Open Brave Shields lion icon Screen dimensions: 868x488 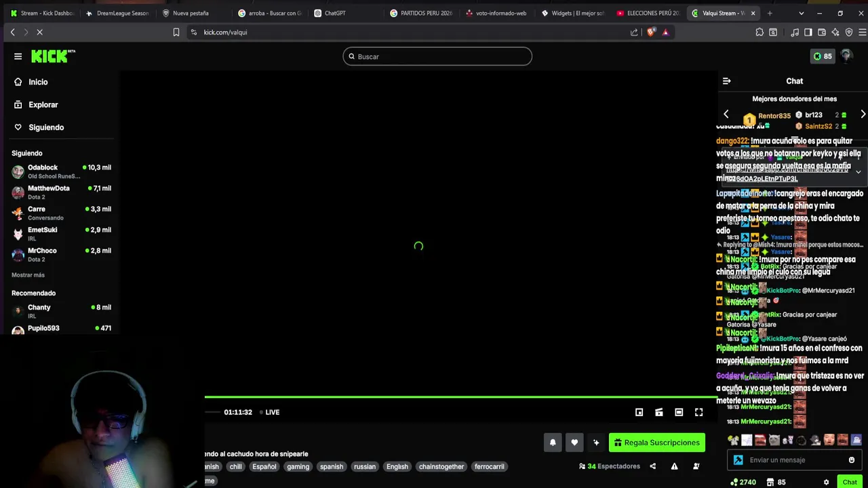pyautogui.click(x=651, y=32)
